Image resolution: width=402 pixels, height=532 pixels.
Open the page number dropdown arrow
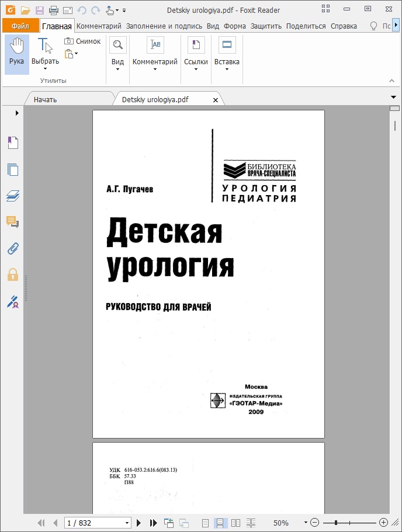127,523
